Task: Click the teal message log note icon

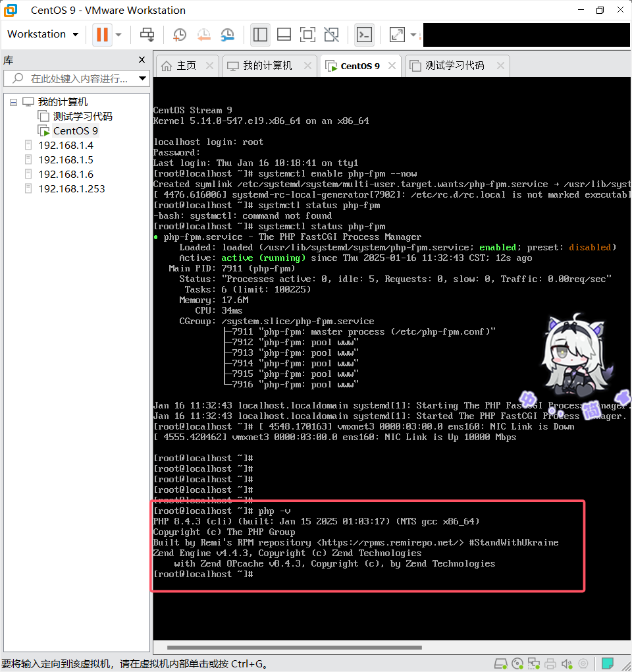Action: click(608, 663)
